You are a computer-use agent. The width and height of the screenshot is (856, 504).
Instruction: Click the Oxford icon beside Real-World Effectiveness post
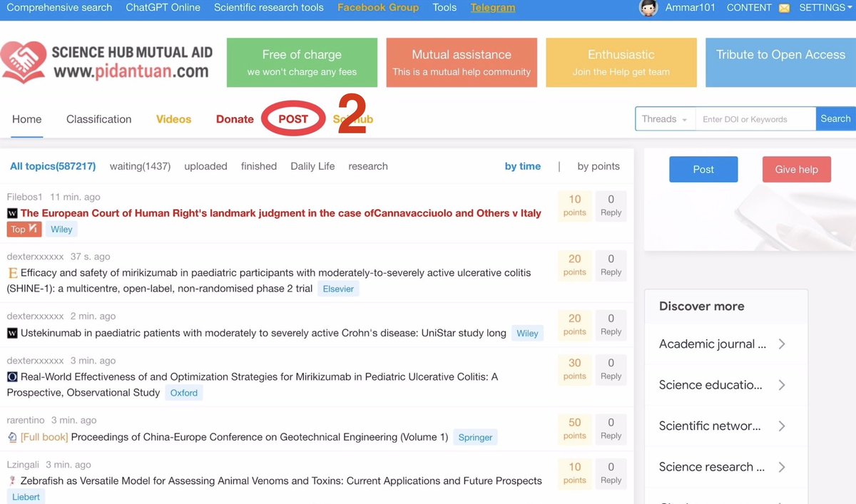point(12,377)
